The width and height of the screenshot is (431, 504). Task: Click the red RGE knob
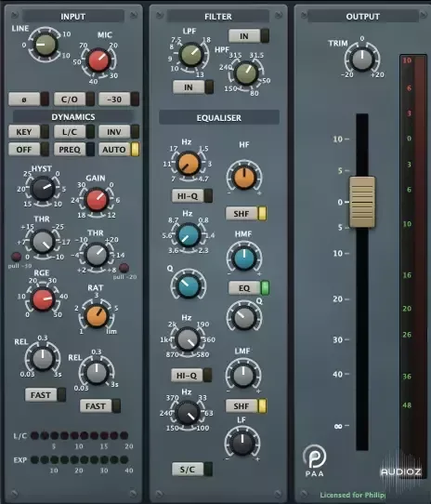pyautogui.click(x=43, y=299)
